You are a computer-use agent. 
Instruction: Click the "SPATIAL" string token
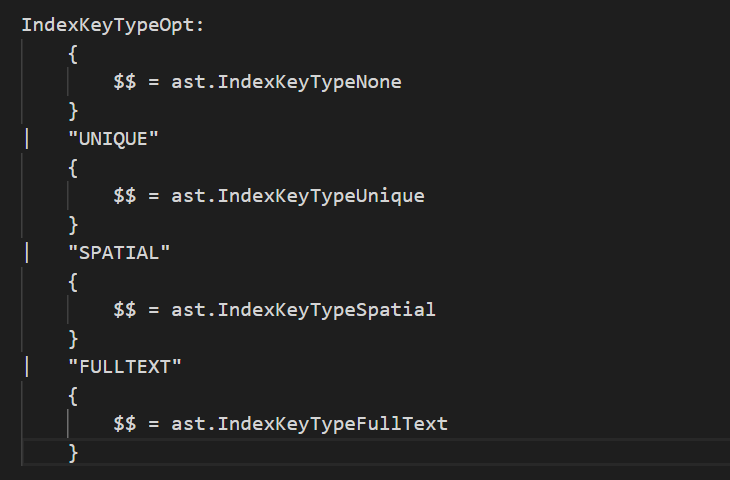[118, 253]
